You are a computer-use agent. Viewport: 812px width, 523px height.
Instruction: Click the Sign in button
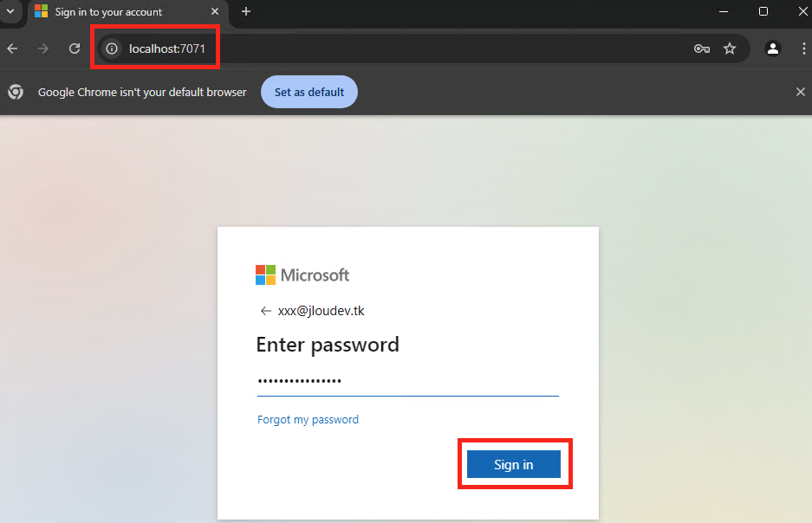tap(514, 464)
